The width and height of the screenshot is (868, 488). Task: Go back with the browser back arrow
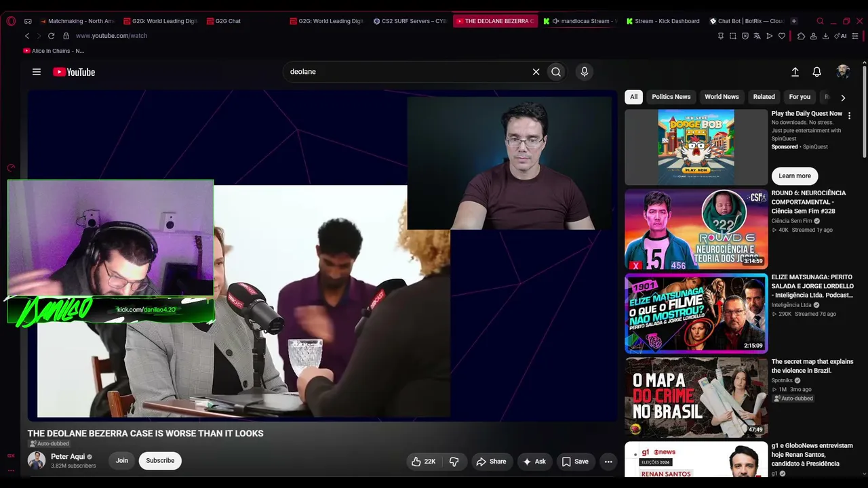click(27, 36)
